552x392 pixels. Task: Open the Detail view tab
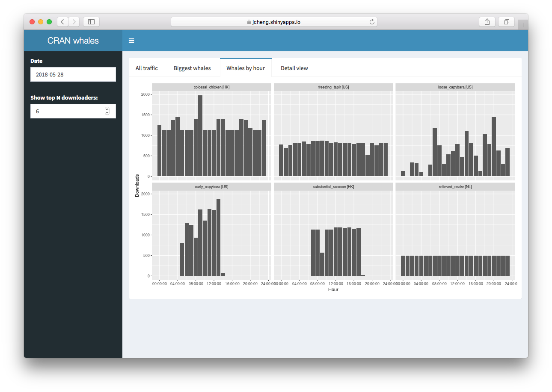coord(294,68)
